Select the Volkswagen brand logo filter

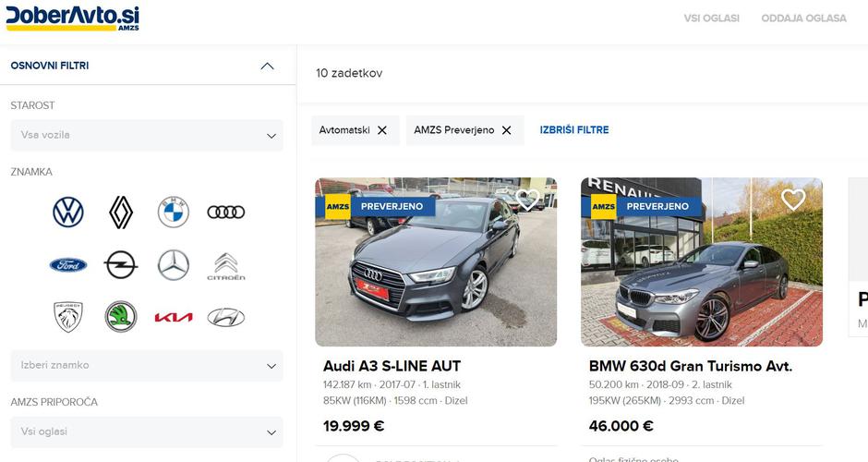[68, 213]
